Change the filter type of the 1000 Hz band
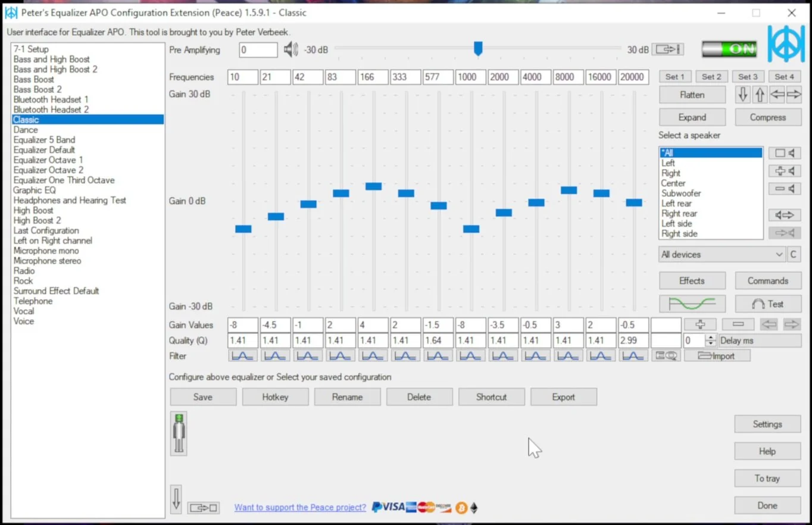The image size is (812, 525). coord(470,356)
